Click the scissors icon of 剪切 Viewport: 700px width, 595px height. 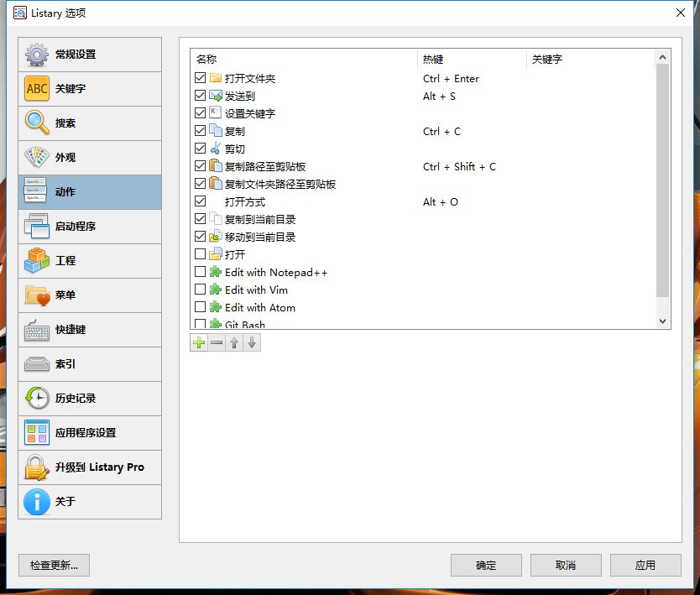click(216, 149)
